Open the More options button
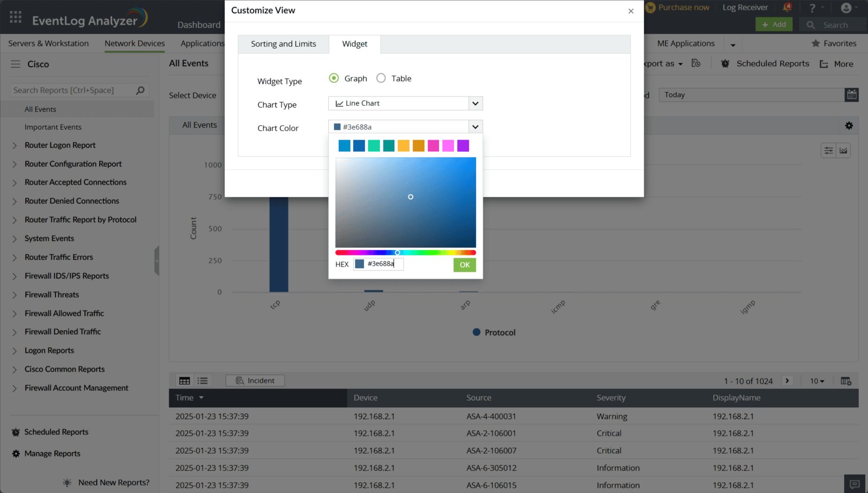This screenshot has height=493, width=868. coord(837,64)
